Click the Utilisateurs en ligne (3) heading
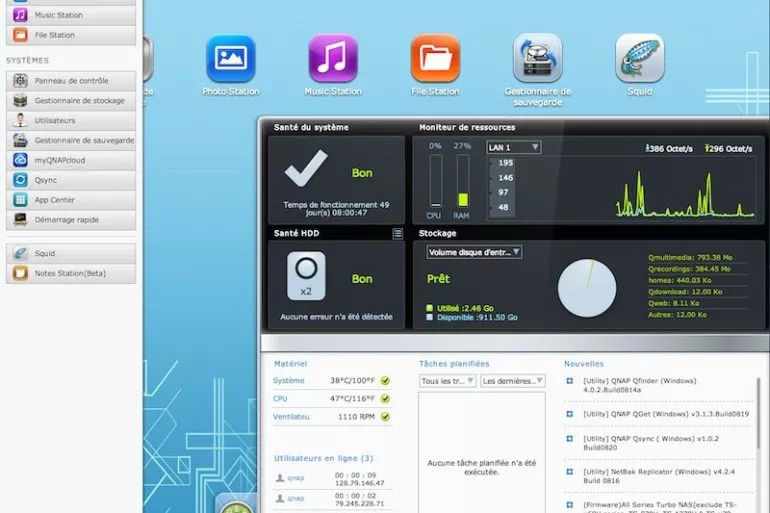The height and width of the screenshot is (513, 770). point(324,458)
